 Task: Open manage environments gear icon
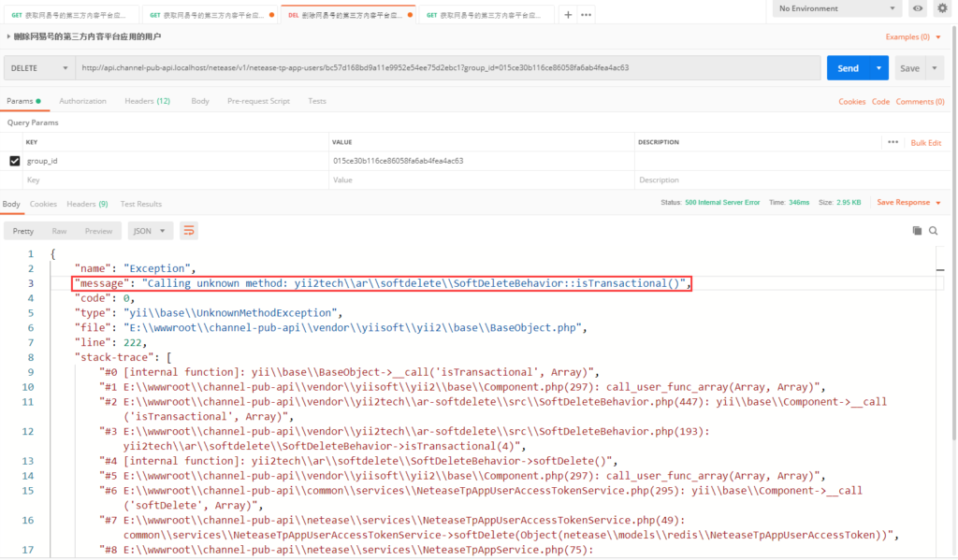942,8
